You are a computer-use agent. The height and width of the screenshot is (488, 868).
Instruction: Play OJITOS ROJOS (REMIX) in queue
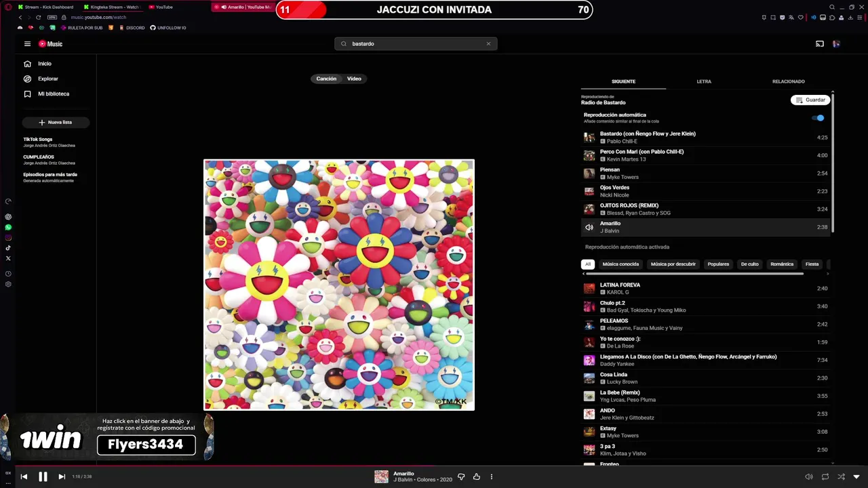[x=705, y=209]
